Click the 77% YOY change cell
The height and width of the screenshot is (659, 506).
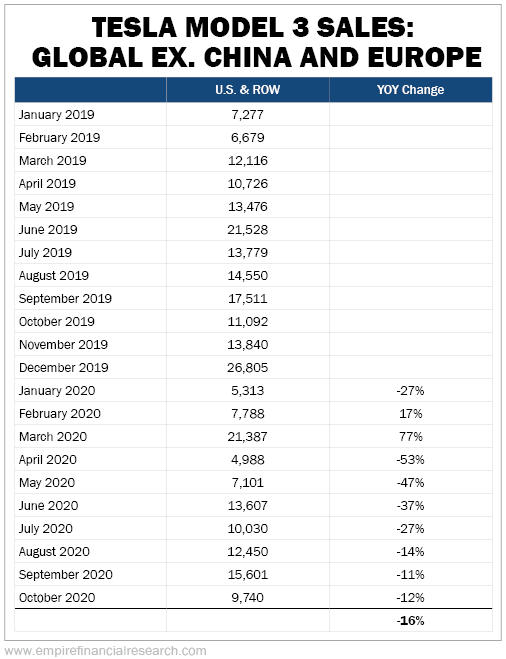pos(411,436)
